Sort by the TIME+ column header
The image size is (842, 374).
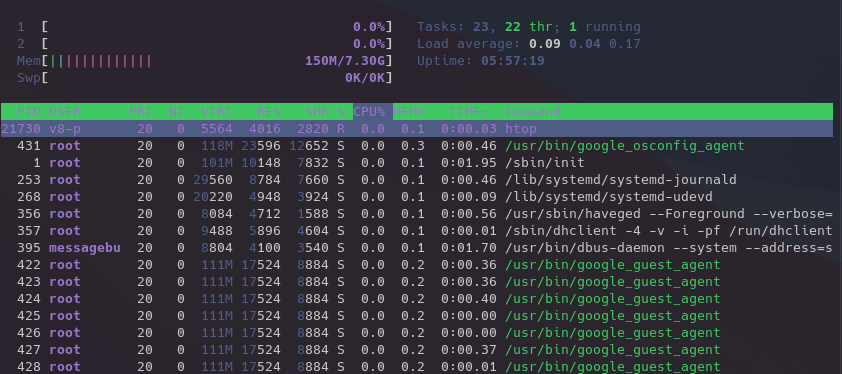click(x=469, y=112)
